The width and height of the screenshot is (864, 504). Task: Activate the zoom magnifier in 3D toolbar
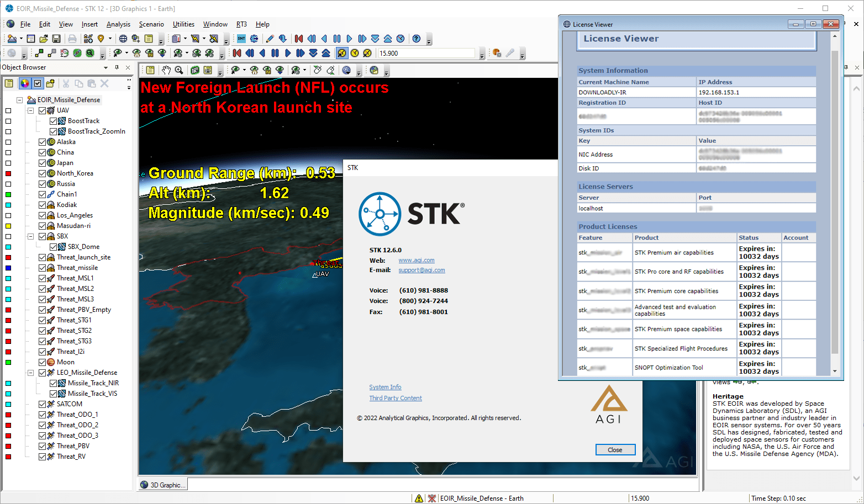179,70
